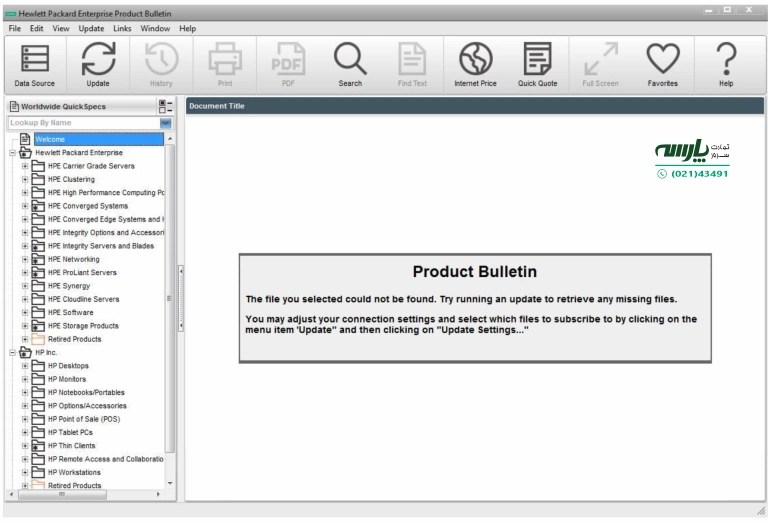This screenshot has width=770, height=523.
Task: Select Retired Products under Hewlett Packard Enterprise
Action: coord(75,339)
